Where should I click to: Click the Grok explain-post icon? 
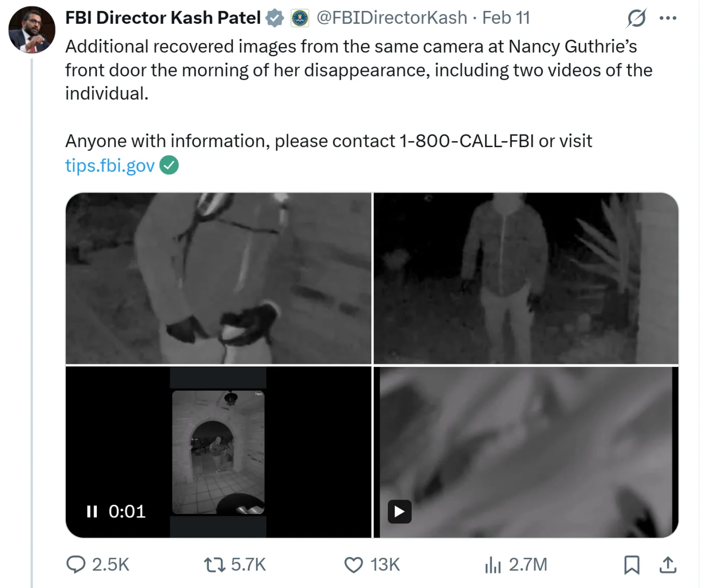pos(636,19)
